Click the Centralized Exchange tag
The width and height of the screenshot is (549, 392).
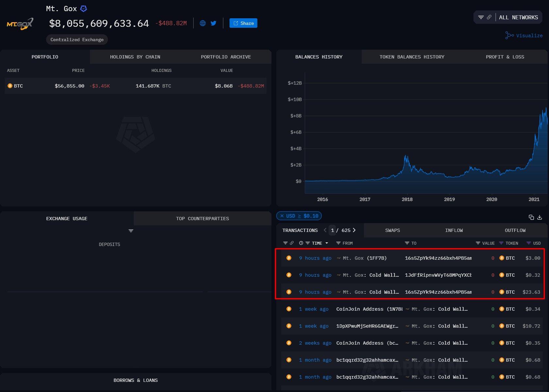(x=77, y=40)
